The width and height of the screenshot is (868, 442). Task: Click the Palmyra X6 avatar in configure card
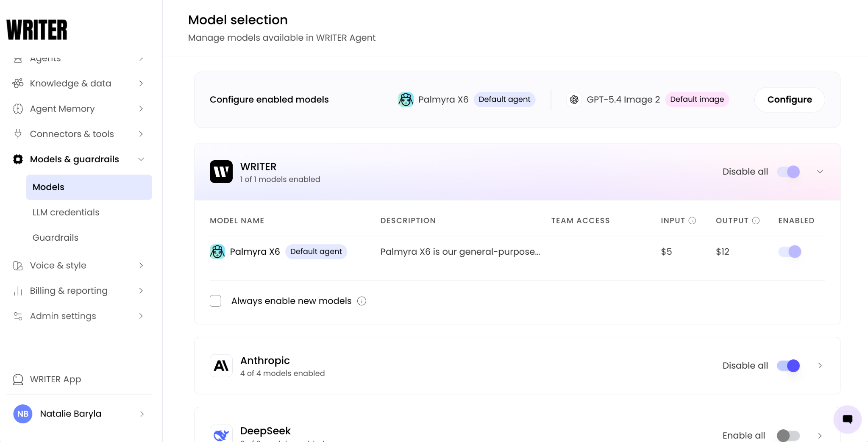[406, 100]
